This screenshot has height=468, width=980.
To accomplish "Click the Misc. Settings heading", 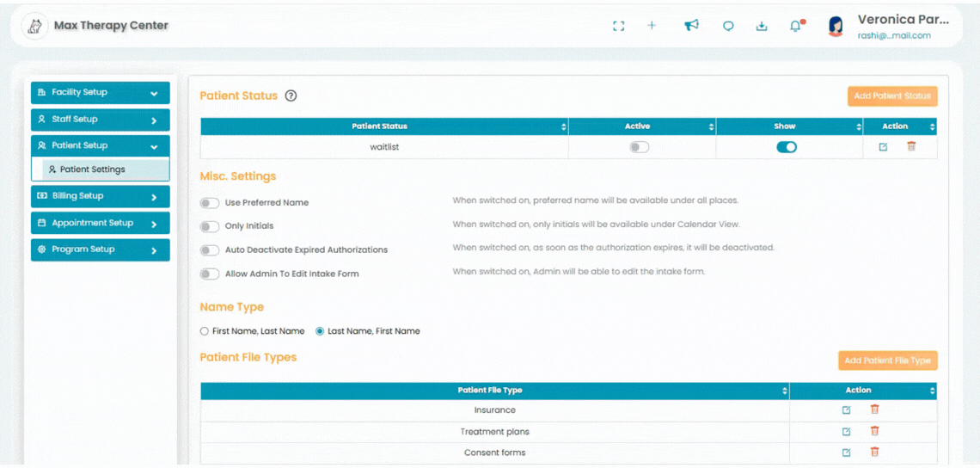I will (x=237, y=176).
